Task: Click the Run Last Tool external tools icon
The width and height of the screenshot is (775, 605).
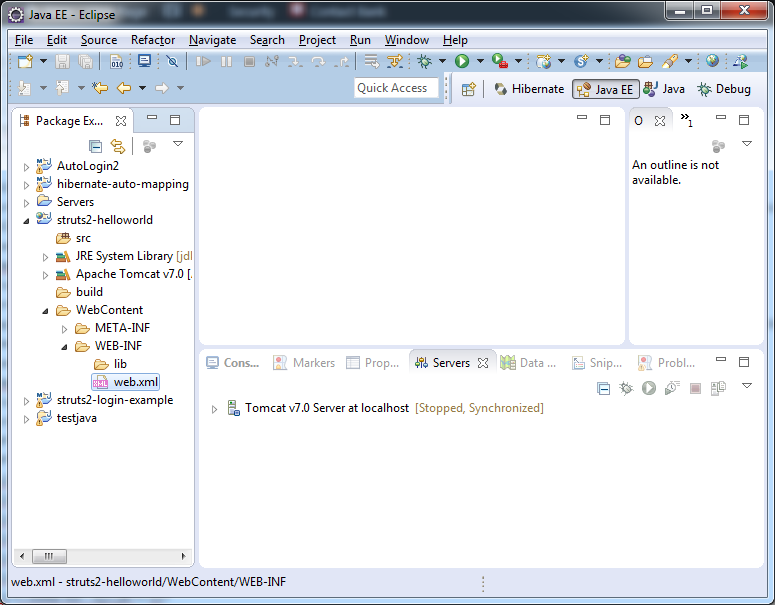Action: (x=500, y=61)
